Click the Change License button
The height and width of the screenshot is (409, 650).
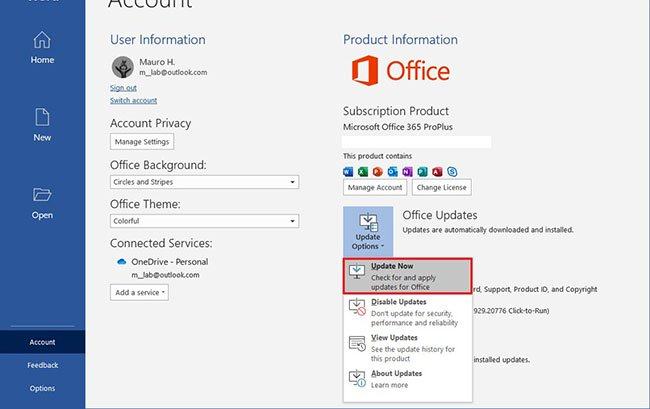(x=442, y=187)
